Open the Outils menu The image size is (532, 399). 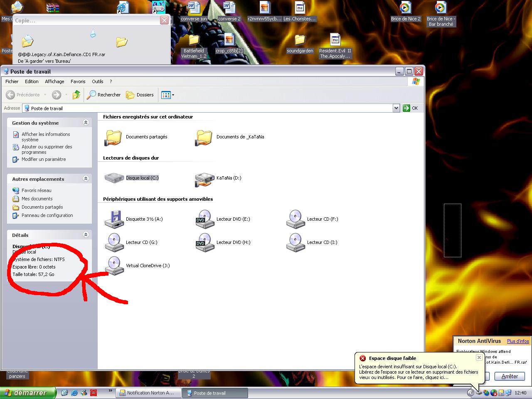point(98,81)
